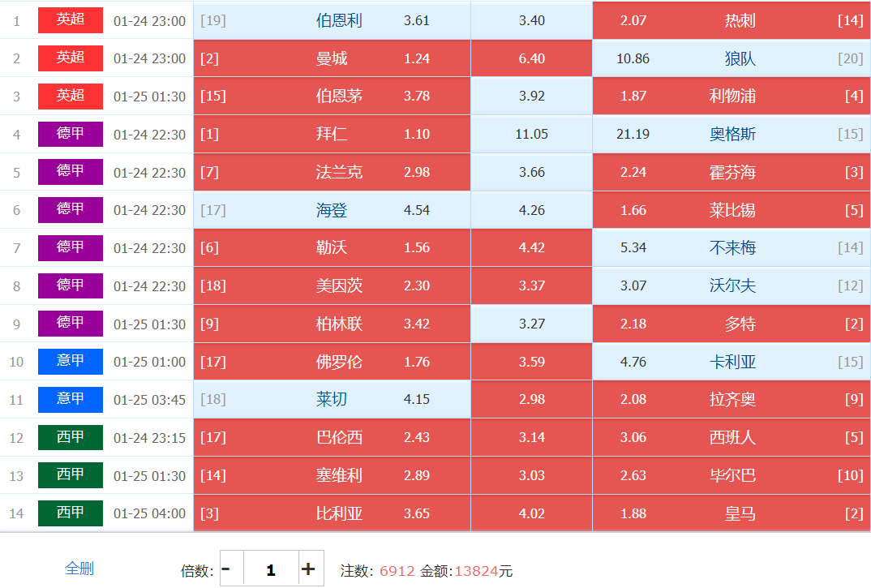871x588 pixels.
Task: Click the 意甲 league badge for 莱切 match
Action: click(x=71, y=399)
